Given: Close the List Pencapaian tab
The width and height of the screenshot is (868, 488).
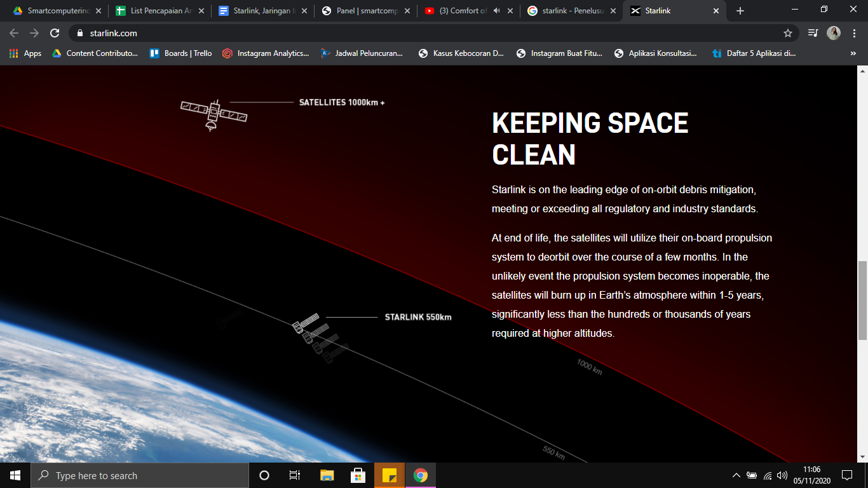Looking at the screenshot, I should 200,11.
